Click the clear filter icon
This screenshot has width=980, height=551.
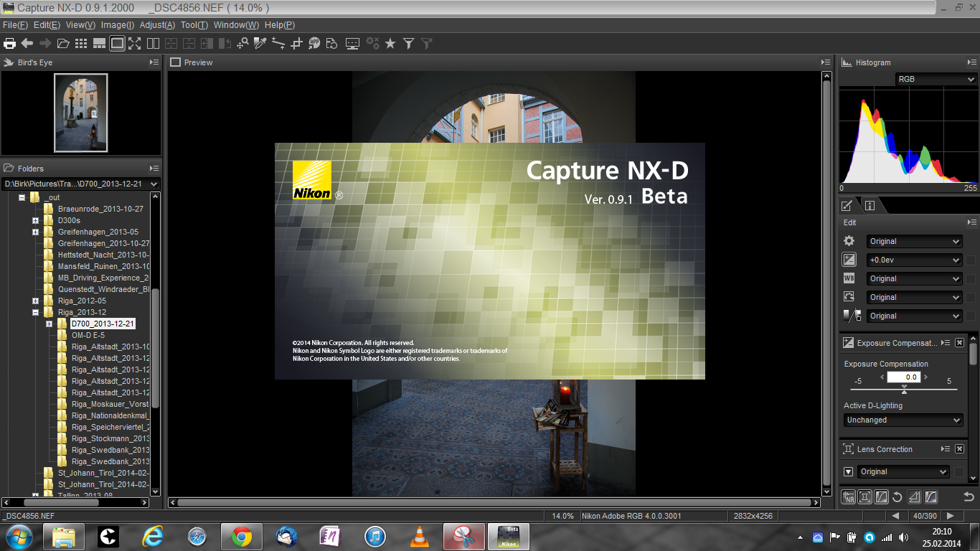pyautogui.click(x=427, y=44)
